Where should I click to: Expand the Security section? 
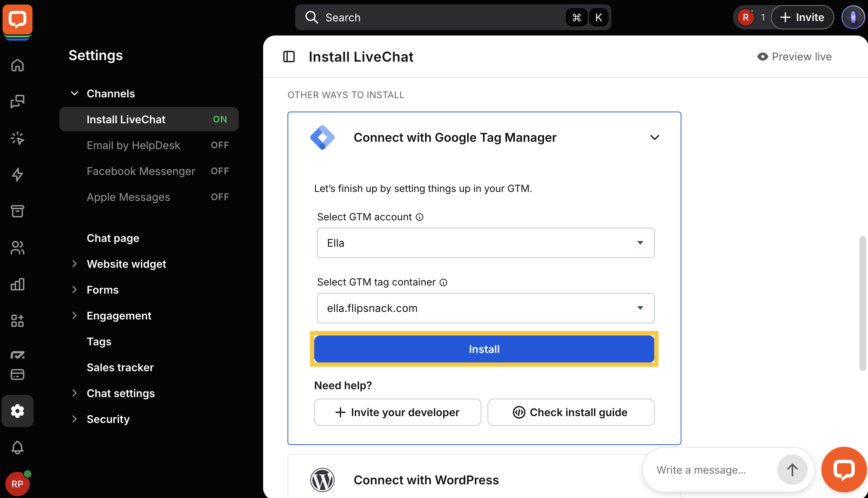[74, 419]
